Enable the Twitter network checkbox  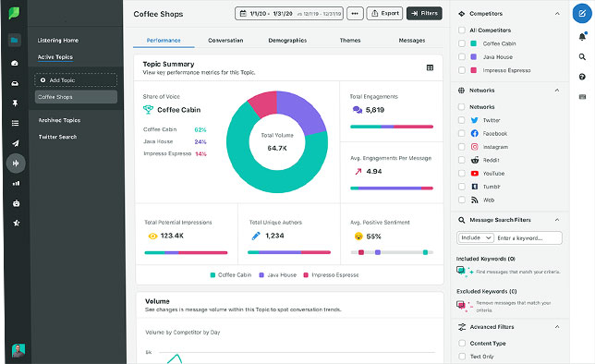click(461, 120)
